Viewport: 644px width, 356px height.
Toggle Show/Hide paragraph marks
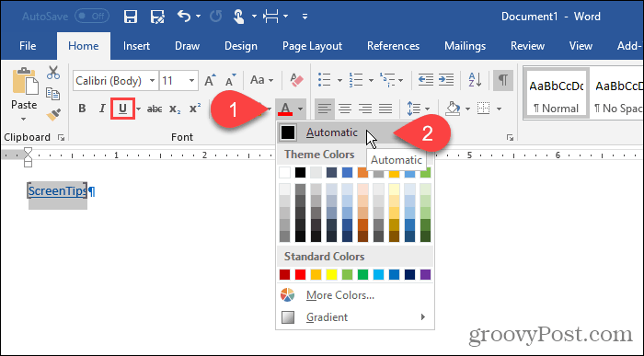click(x=503, y=80)
